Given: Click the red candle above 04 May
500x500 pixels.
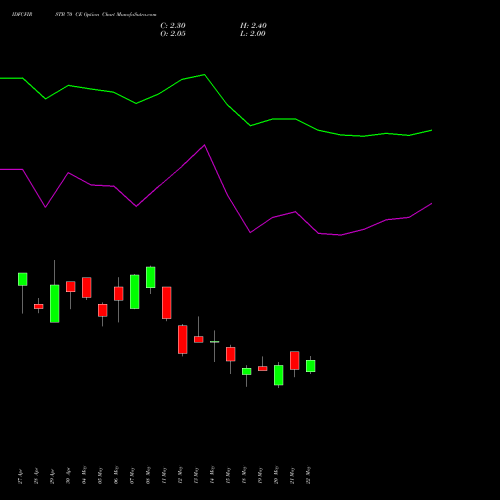Looking at the screenshot, I should (87, 287).
